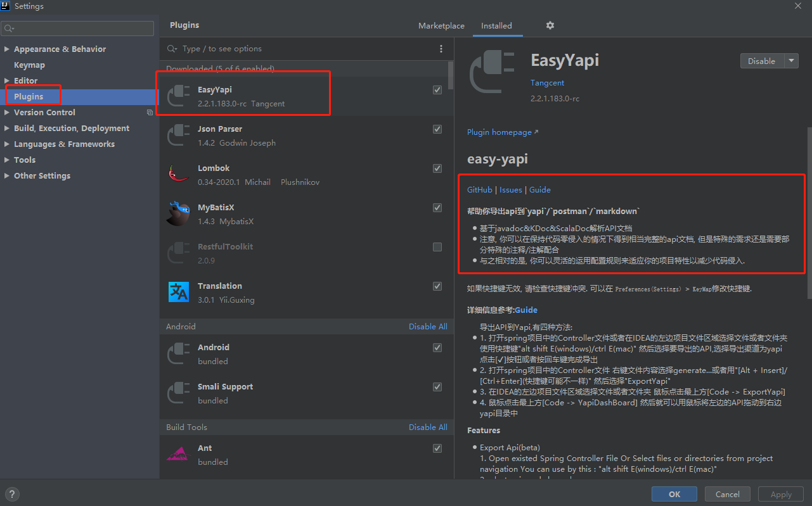Click the Translation plugin icon

[x=178, y=292]
